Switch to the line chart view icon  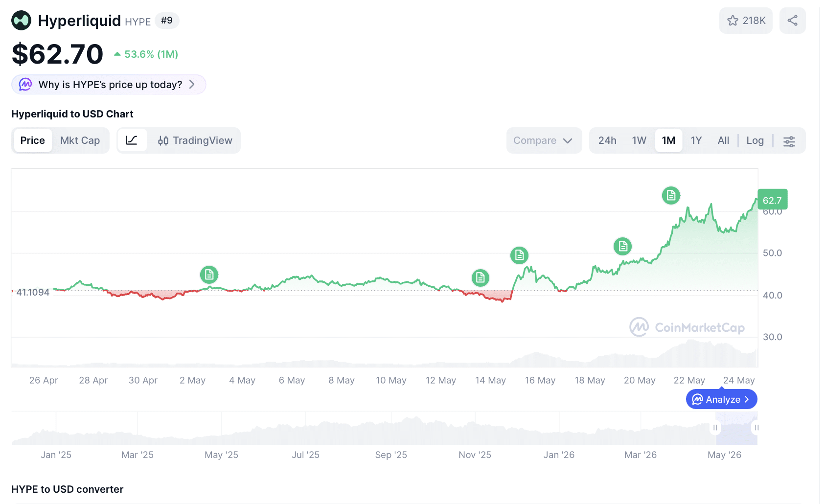[x=132, y=140]
